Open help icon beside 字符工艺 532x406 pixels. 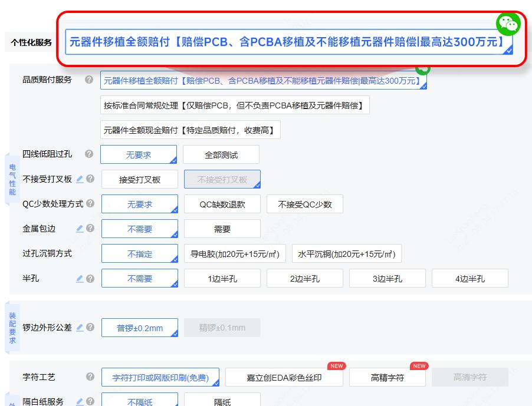[90, 377]
